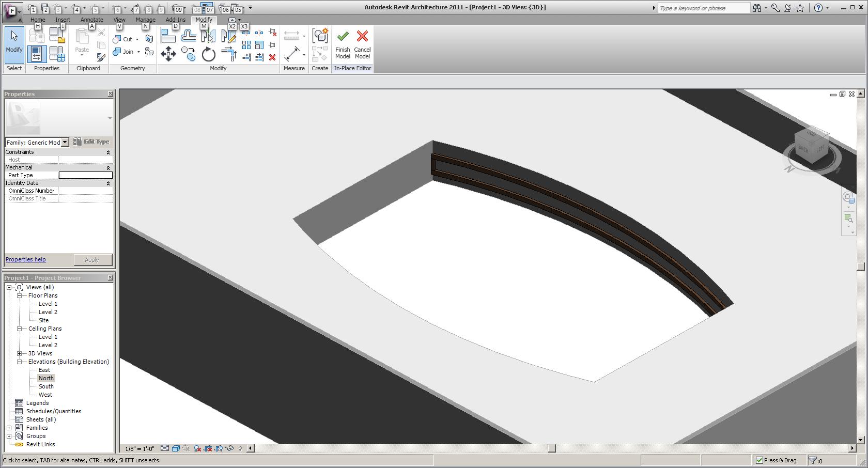The height and width of the screenshot is (468, 868).
Task: Open the Annotate ribbon tab
Action: coord(91,20)
